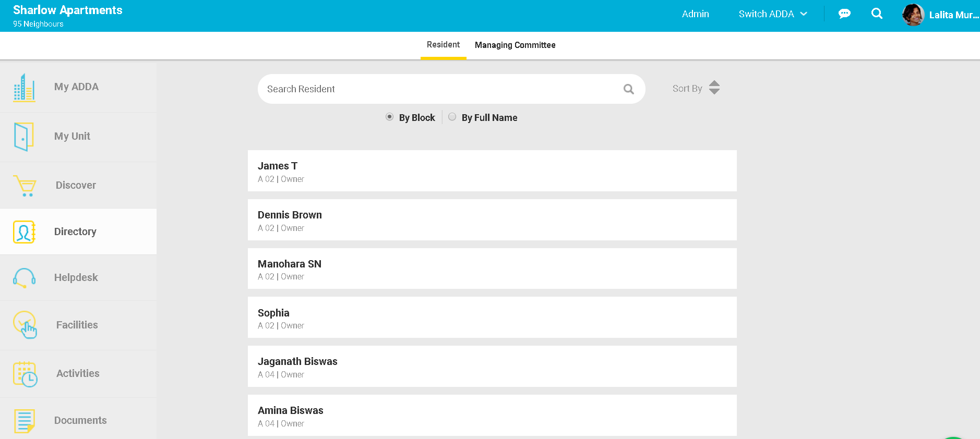Go to Discover menu label

(76, 186)
